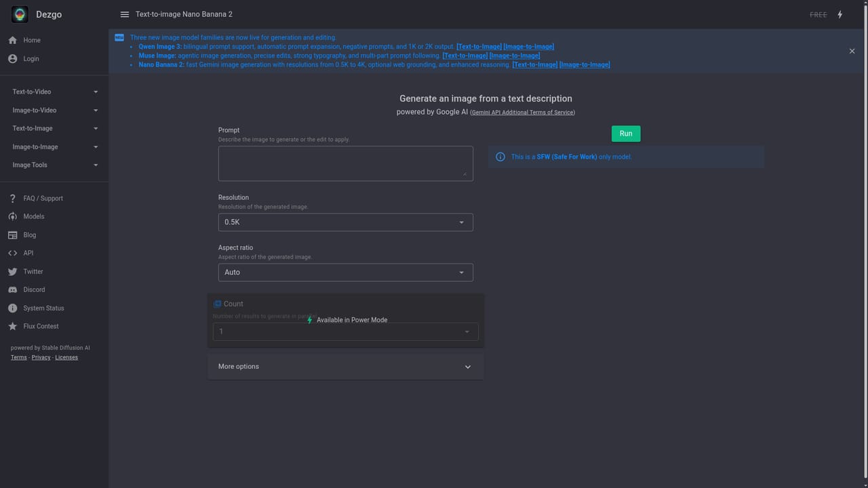Click the Available in Power Mode label
This screenshot has height=488, width=868.
pos(352,320)
